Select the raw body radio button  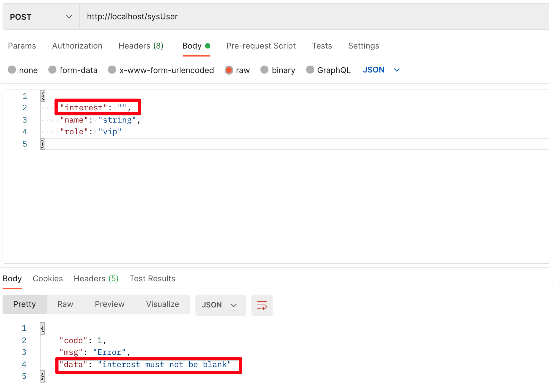[229, 70]
